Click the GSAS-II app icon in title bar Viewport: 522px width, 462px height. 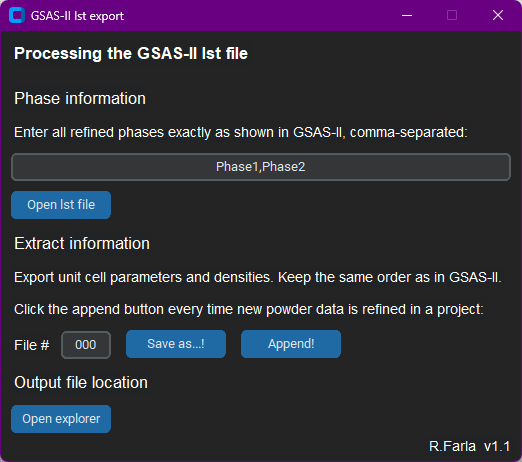pos(17,15)
